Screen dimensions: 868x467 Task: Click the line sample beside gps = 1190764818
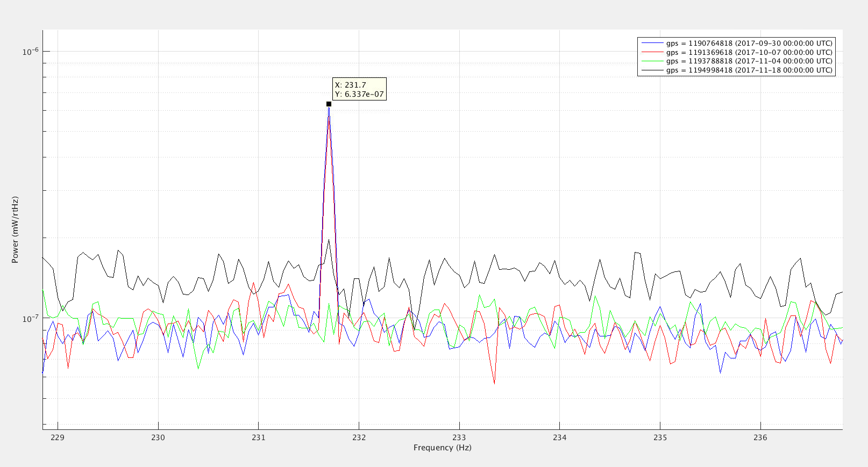tap(652, 44)
